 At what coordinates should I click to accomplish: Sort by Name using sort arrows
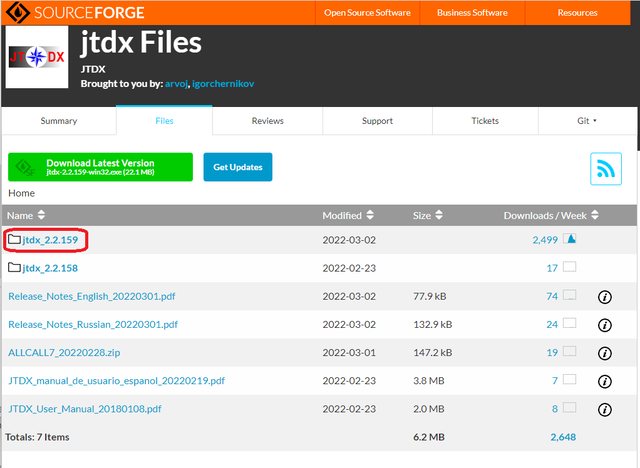tap(41, 215)
